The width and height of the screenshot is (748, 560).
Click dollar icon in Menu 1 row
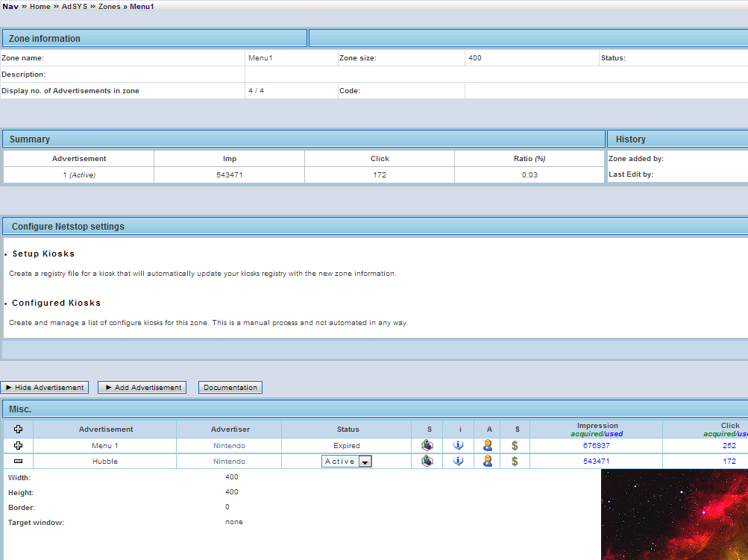[515, 445]
